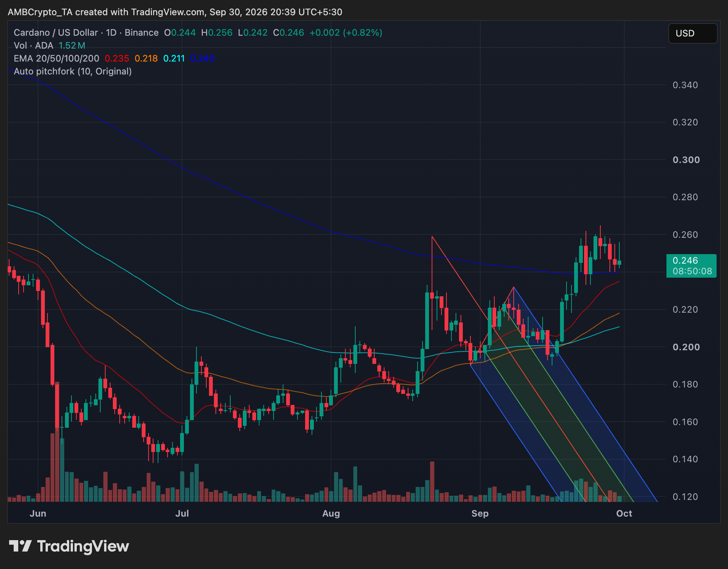Screen dimensions: 728x569
Task: Click the 0.160 price axis label
Action: click(685, 422)
